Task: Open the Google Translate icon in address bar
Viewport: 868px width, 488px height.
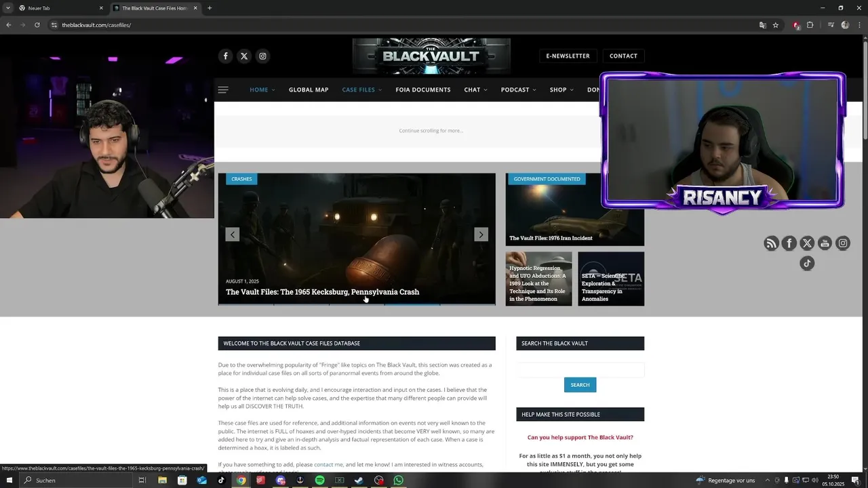Action: pos(763,25)
